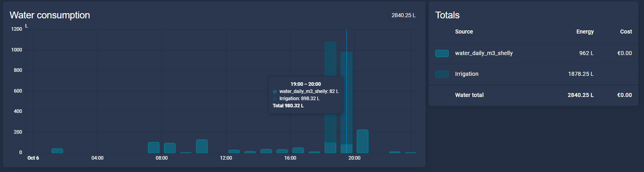Click the tooltip's 19:00 – 20:00 heading
This screenshot has height=172, width=644.
[306, 84]
